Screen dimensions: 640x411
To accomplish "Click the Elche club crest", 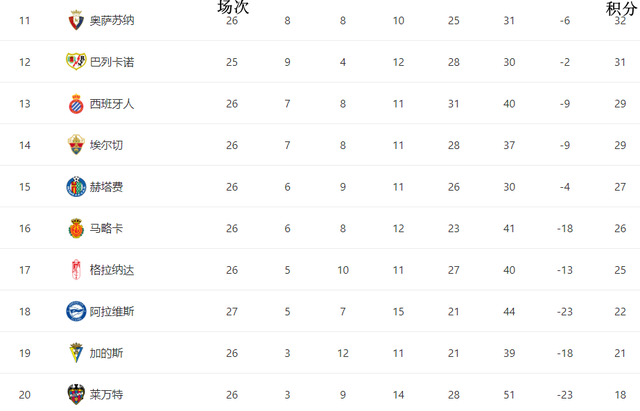I will pyautogui.click(x=76, y=145).
